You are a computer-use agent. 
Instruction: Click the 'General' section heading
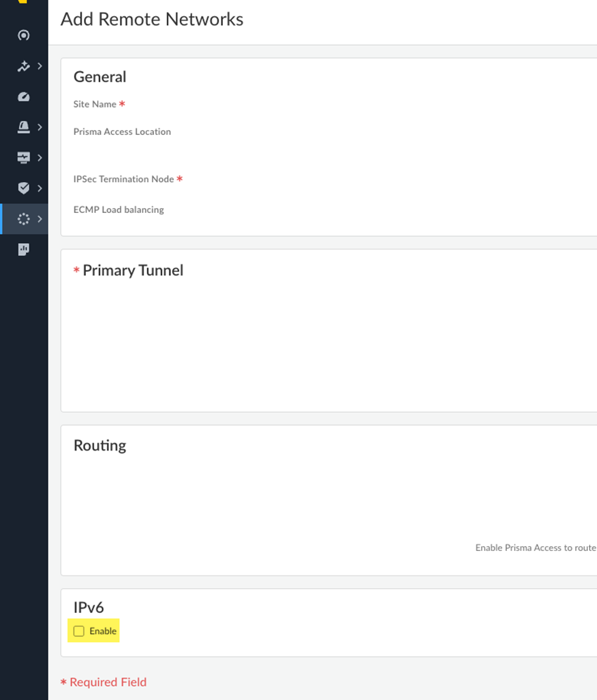click(100, 77)
